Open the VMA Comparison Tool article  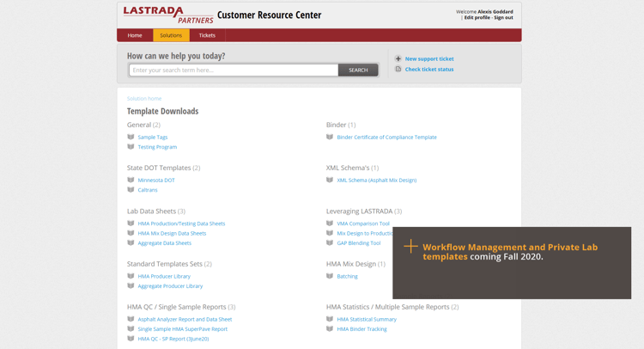tap(363, 224)
